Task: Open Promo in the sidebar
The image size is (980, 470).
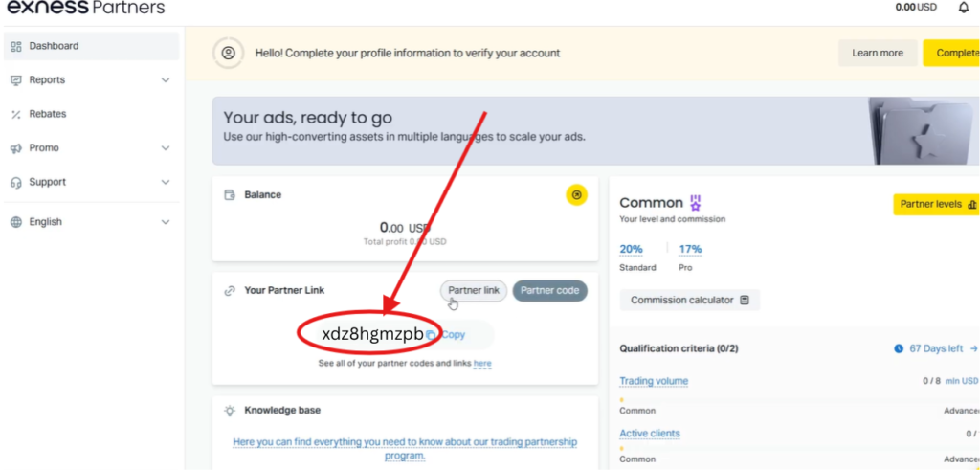Action: (91, 148)
